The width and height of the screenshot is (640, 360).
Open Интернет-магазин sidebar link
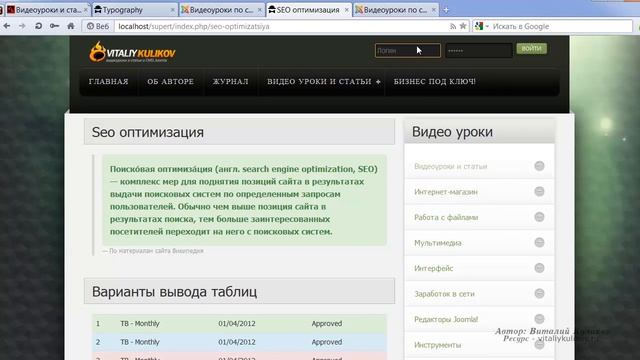pyautogui.click(x=446, y=192)
